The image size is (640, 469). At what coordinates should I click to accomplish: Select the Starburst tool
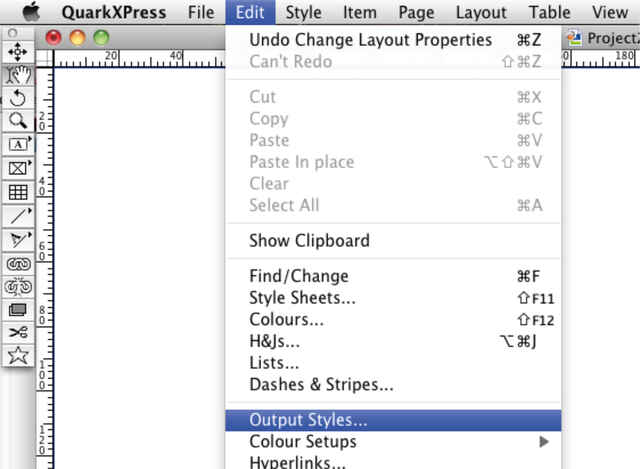tap(18, 356)
